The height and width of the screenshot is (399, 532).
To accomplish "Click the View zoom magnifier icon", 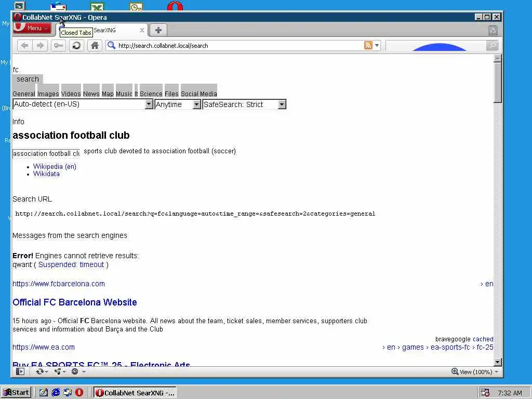I will (x=455, y=371).
